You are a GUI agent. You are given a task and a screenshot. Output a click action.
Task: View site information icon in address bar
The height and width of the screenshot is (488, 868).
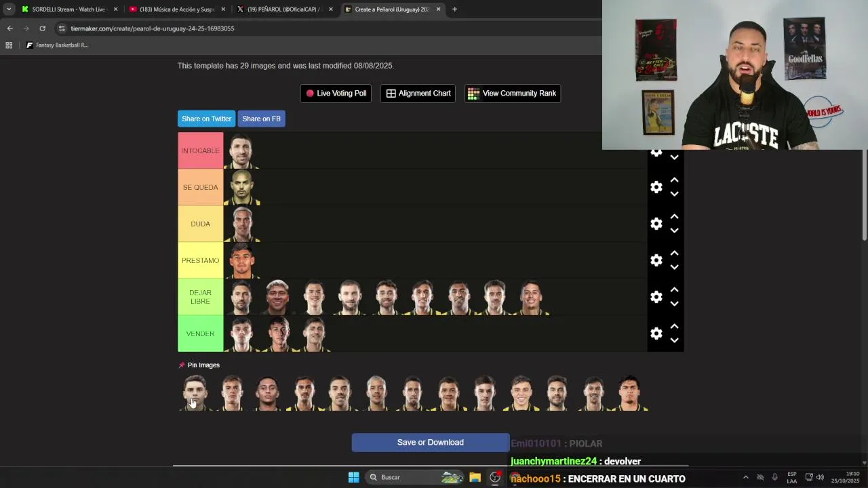click(x=62, y=28)
